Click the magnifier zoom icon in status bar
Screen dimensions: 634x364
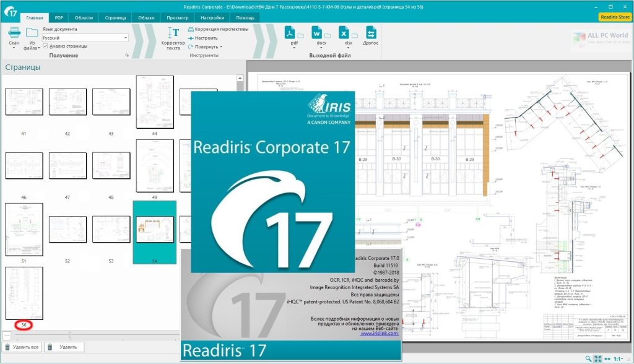click(x=588, y=358)
